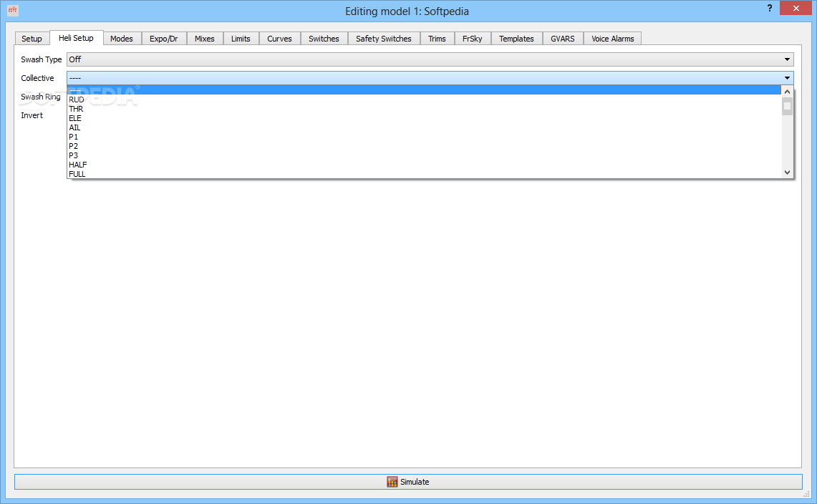Click the application icon in title bar

pos(12,9)
